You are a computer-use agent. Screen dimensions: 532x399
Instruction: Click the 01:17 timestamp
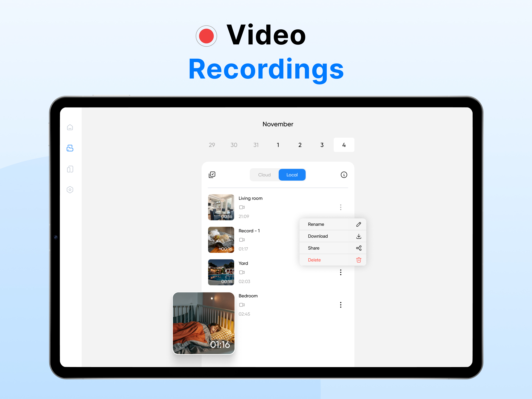243,249
